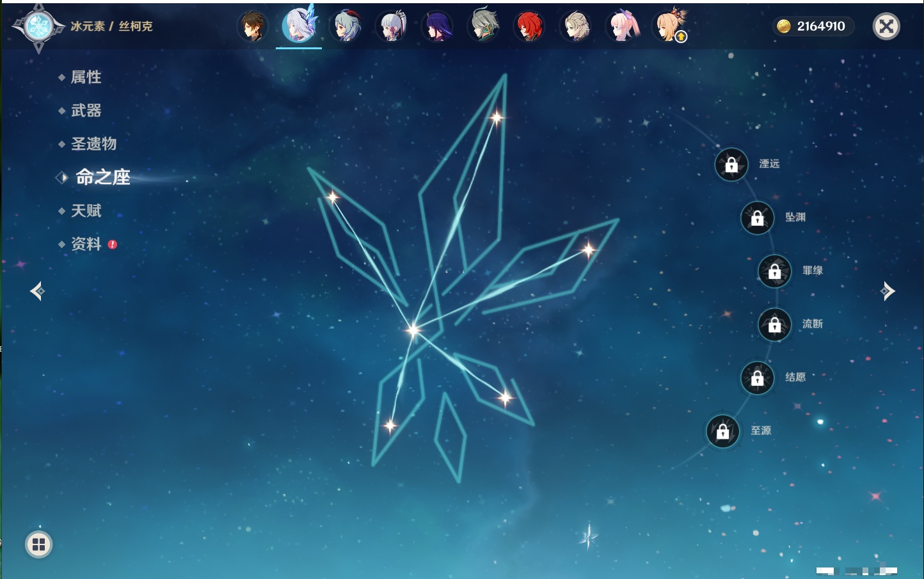Click the lock icon beside 罪缘

(775, 271)
